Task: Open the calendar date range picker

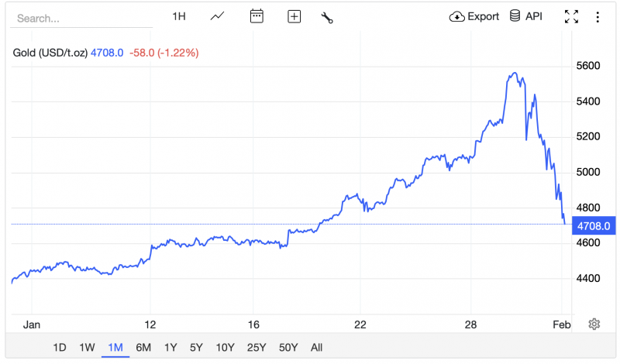Action: click(257, 16)
